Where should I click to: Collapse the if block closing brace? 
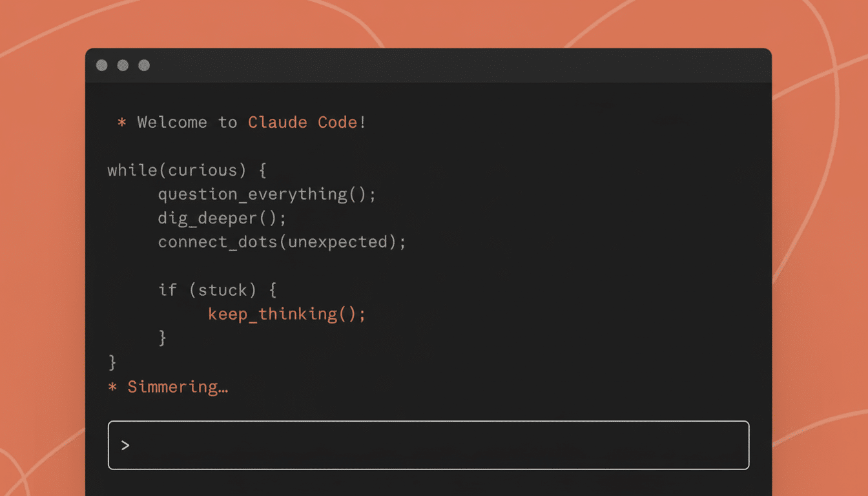coord(162,337)
